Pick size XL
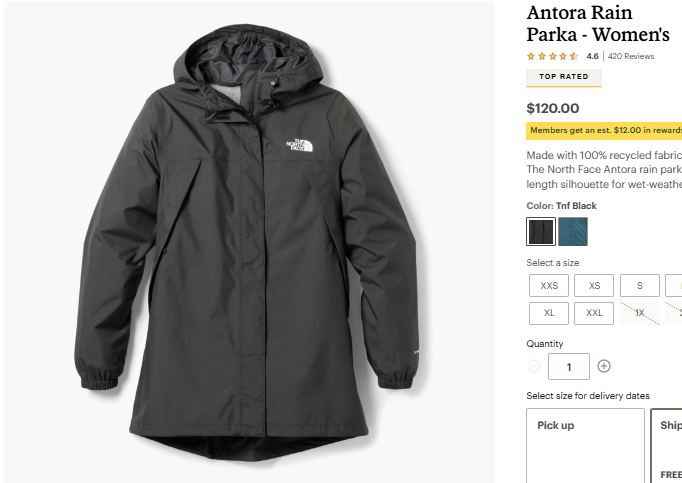 (549, 313)
